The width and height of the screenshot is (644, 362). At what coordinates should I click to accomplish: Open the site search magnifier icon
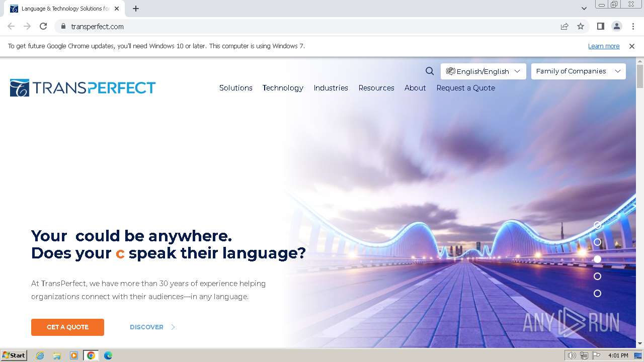(x=430, y=71)
